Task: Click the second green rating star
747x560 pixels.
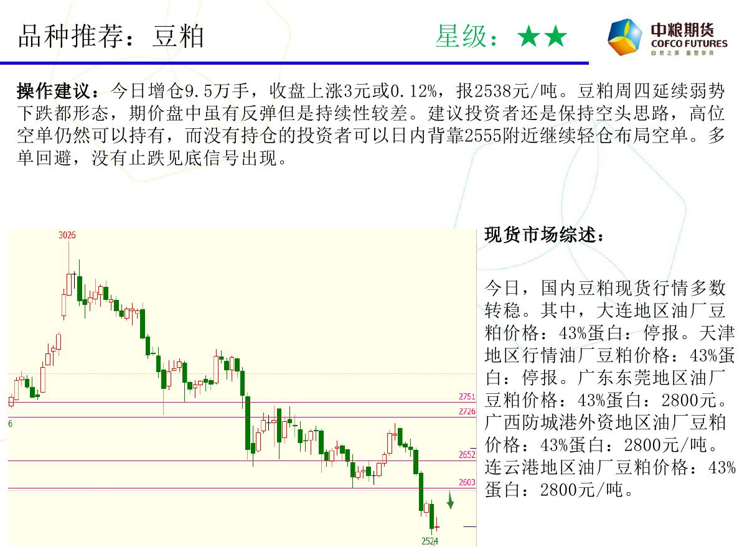Action: click(555, 37)
